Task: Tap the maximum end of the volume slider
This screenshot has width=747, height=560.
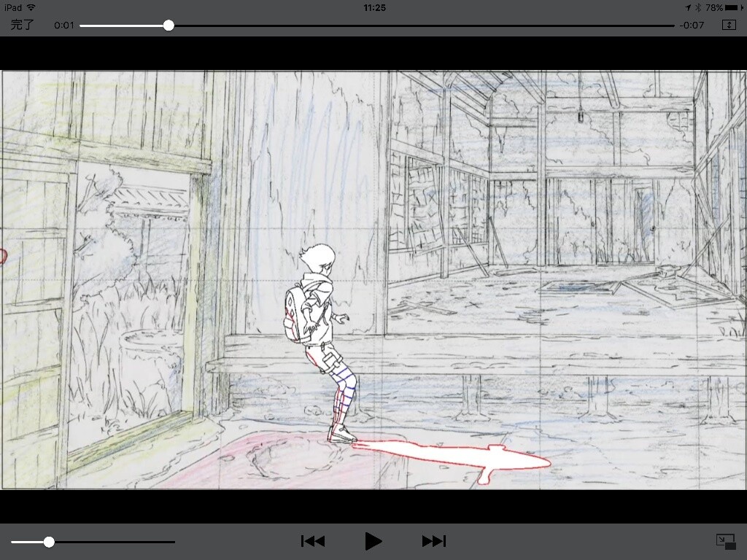Action: pos(175,541)
